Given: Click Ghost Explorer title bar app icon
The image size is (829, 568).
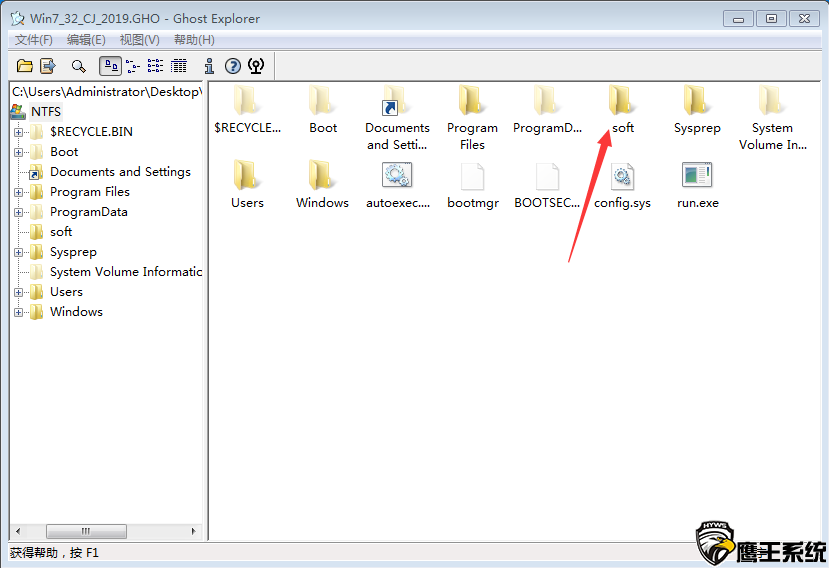Looking at the screenshot, I should [x=17, y=19].
